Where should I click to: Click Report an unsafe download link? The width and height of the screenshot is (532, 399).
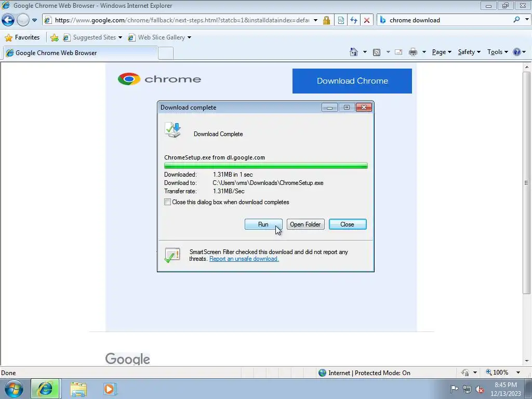click(244, 259)
